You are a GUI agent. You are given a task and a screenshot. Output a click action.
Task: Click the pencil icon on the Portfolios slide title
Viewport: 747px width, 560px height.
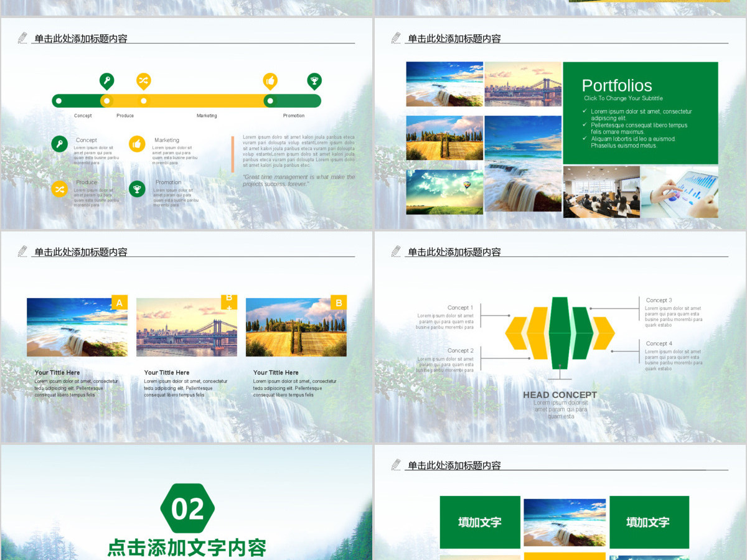coord(396,38)
